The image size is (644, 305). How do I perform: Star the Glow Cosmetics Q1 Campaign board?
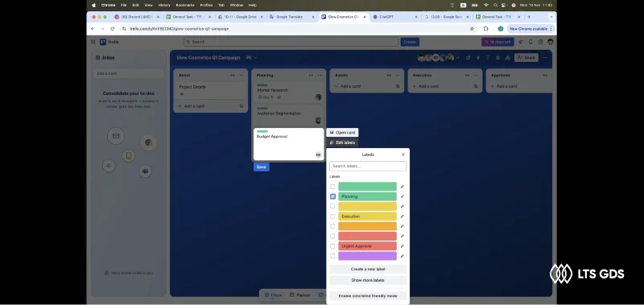coord(497,58)
